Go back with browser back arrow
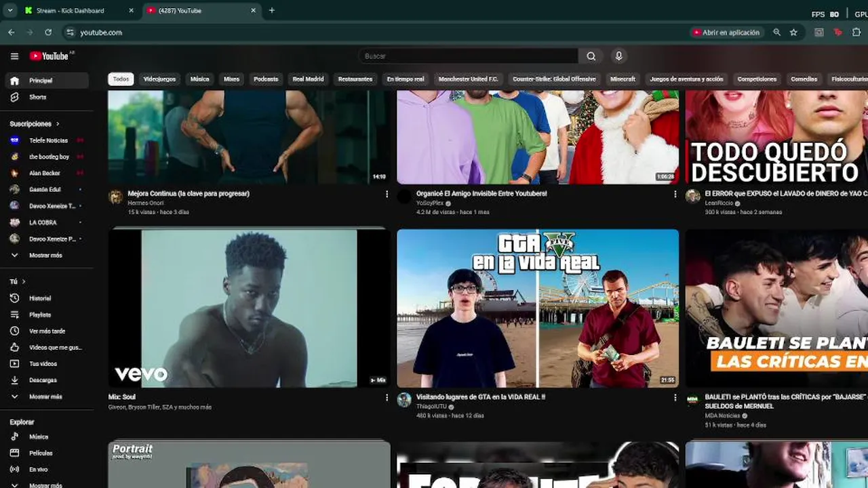This screenshot has width=868, height=488. coord(11,32)
